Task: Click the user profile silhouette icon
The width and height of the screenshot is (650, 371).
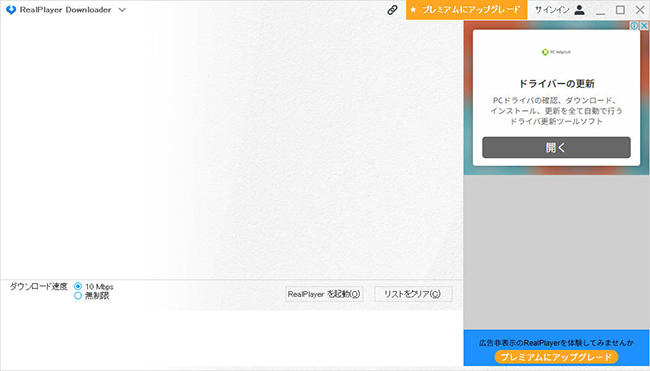Action: tap(580, 10)
